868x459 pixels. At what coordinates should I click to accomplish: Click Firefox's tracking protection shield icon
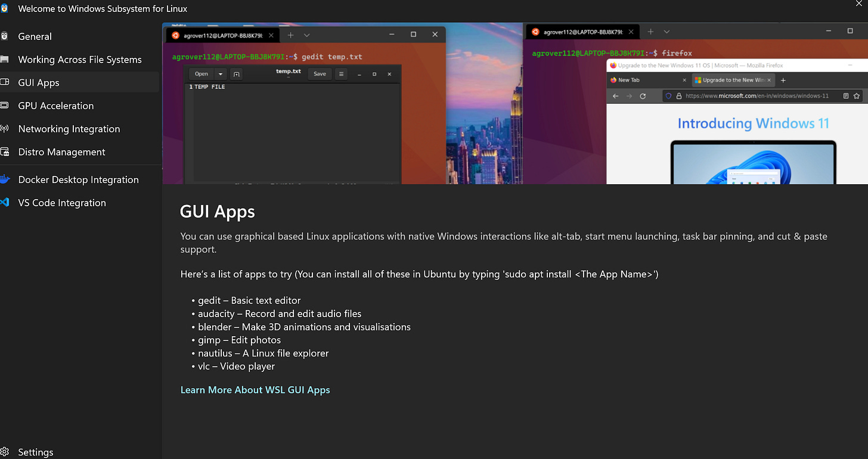pos(668,96)
